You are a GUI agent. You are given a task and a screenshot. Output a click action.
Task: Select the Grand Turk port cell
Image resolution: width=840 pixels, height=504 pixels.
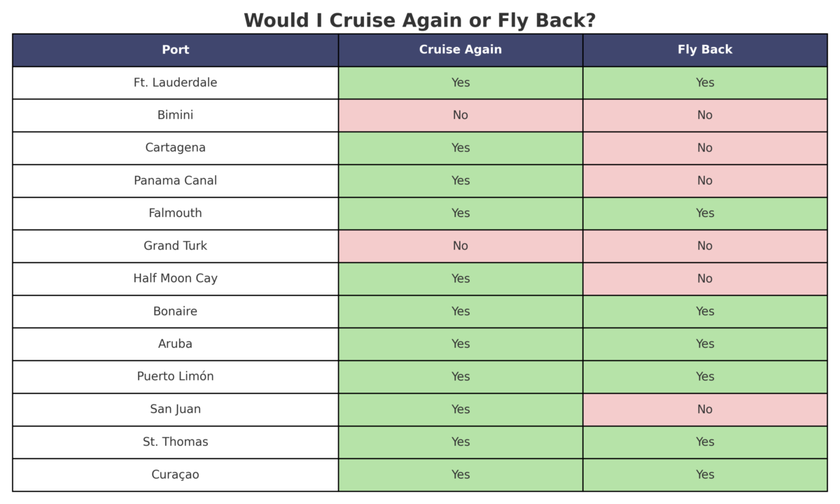tap(175, 246)
